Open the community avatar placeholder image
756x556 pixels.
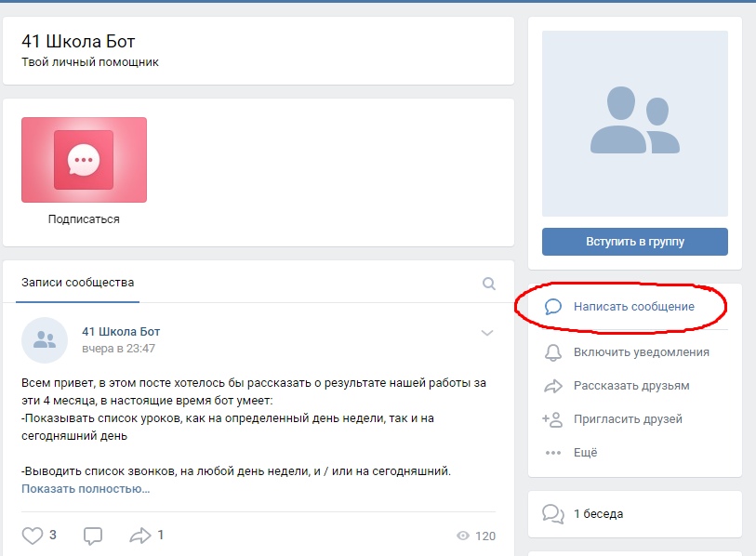coord(634,124)
